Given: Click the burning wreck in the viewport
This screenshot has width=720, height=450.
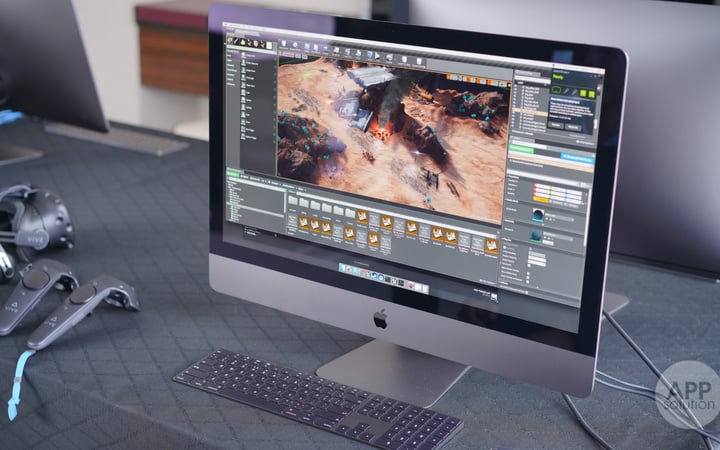Looking at the screenshot, I should [382, 129].
